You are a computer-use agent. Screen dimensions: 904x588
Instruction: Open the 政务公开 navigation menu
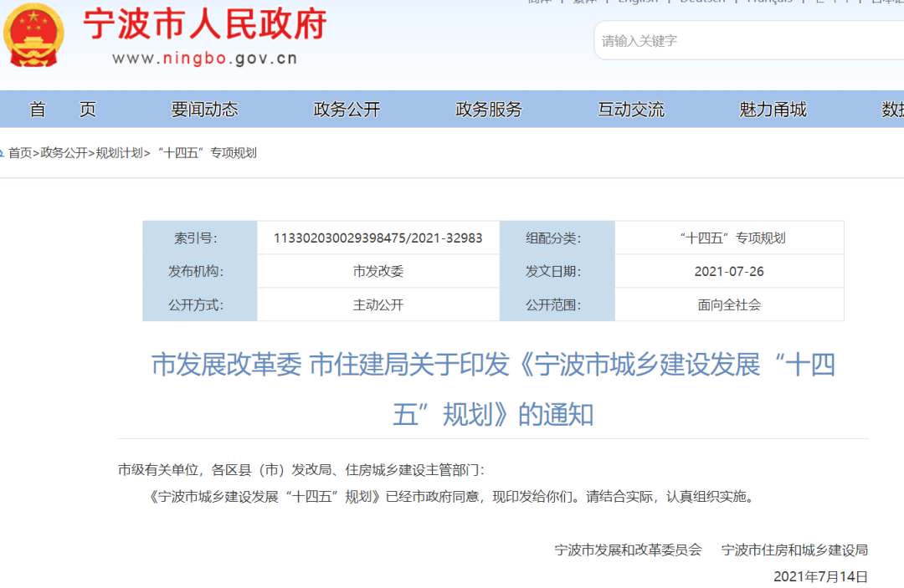tap(346, 109)
